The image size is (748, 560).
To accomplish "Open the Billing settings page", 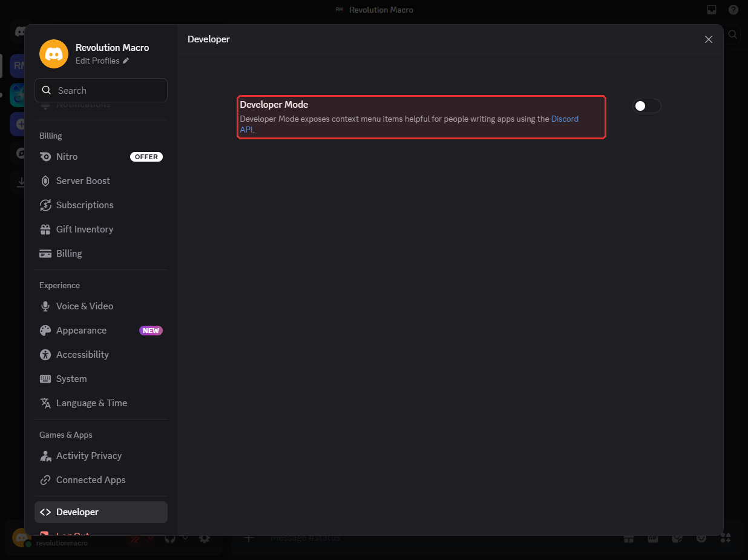I will 101,253.
